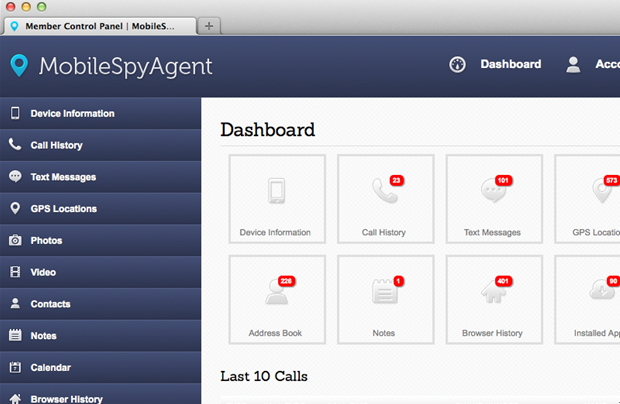Click the red 23 badge on Call History
620x404 pixels.
(396, 181)
